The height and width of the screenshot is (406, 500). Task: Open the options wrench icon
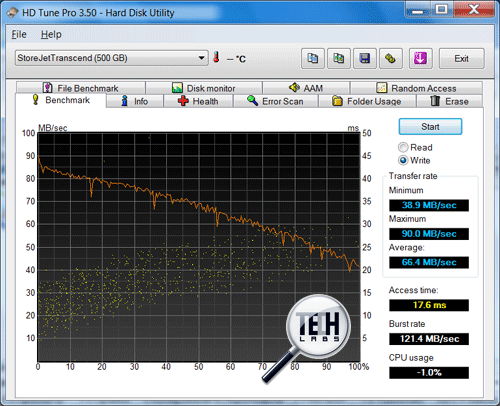[391, 58]
